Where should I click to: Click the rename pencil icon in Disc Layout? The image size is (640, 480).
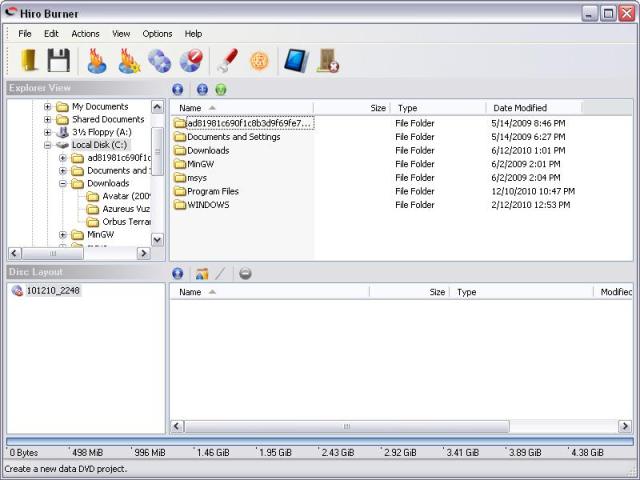(x=220, y=273)
